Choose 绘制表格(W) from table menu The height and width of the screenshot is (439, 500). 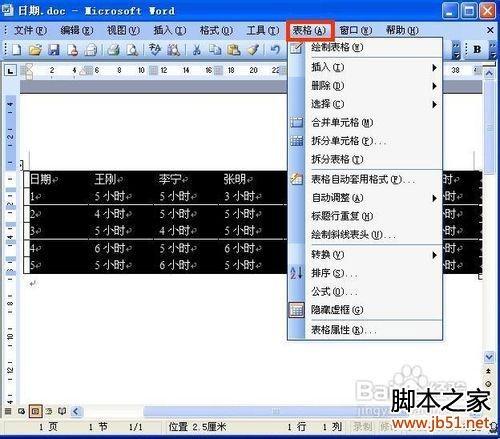(365, 47)
